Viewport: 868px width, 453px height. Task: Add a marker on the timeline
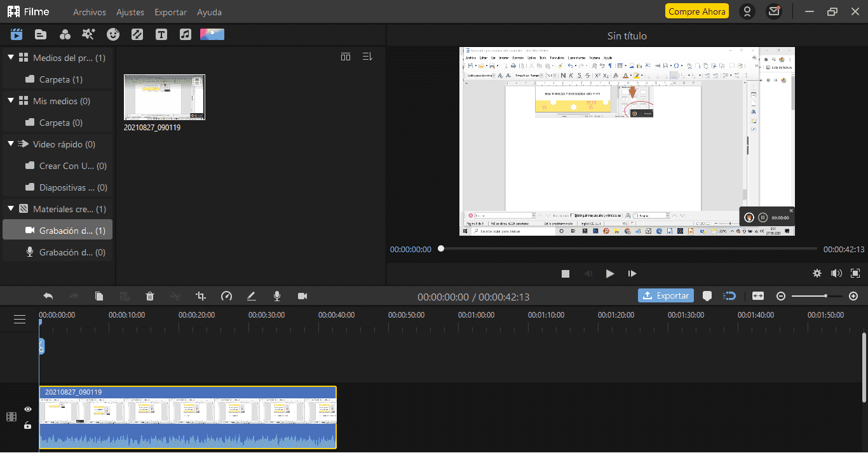707,296
